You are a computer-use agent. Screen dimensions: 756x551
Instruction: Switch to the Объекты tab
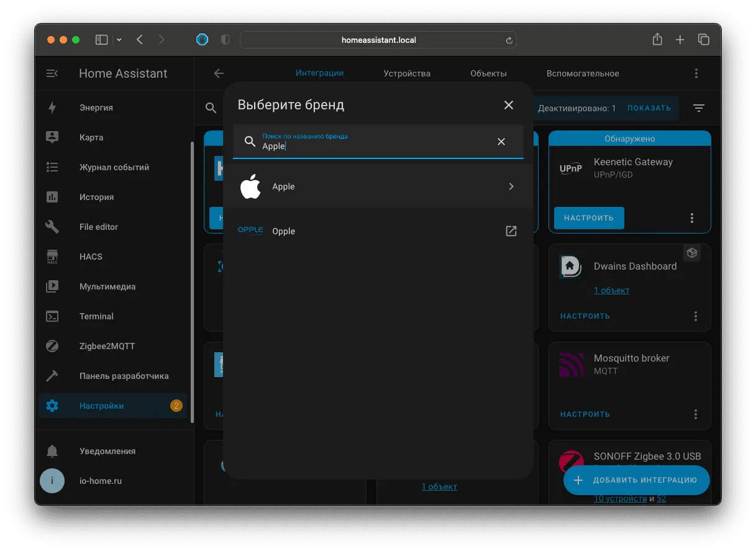(x=488, y=73)
